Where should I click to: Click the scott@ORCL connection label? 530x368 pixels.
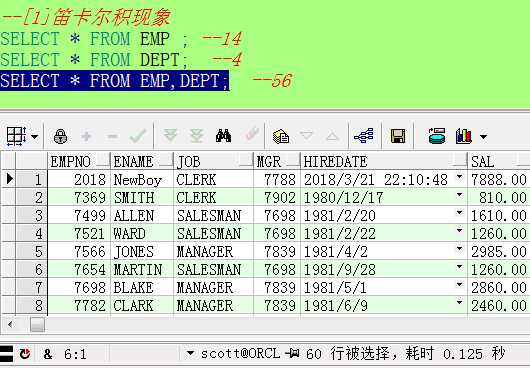tap(240, 353)
